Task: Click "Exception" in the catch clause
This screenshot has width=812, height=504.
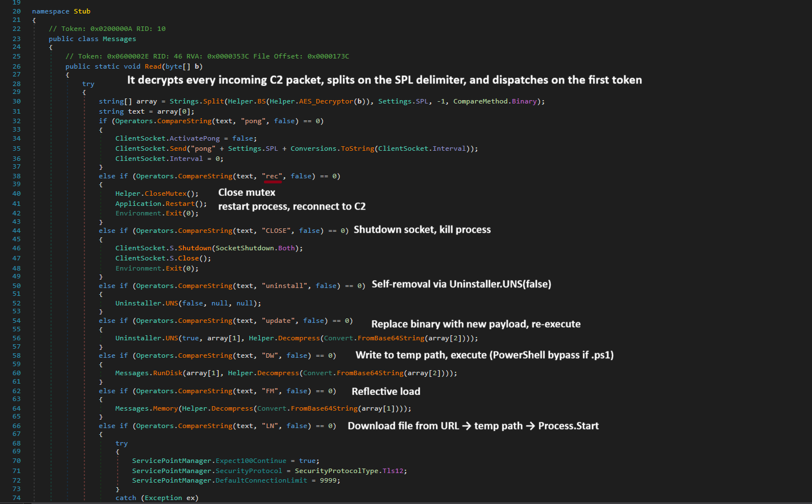Action: 163,498
